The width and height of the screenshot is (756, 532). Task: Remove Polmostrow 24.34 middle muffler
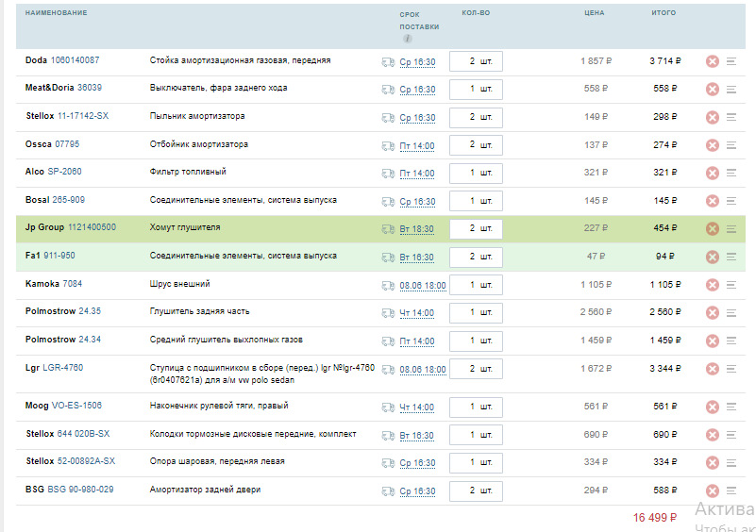[x=713, y=341]
